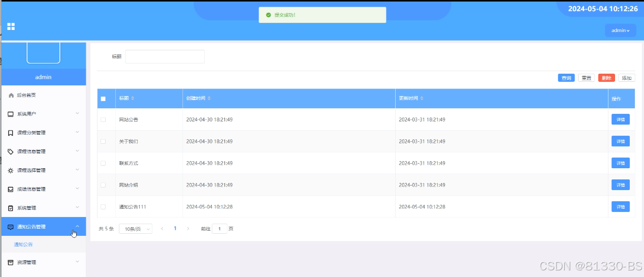Expand the 课程分类管理 menu chevron
This screenshot has width=644, height=277.
[x=77, y=132]
